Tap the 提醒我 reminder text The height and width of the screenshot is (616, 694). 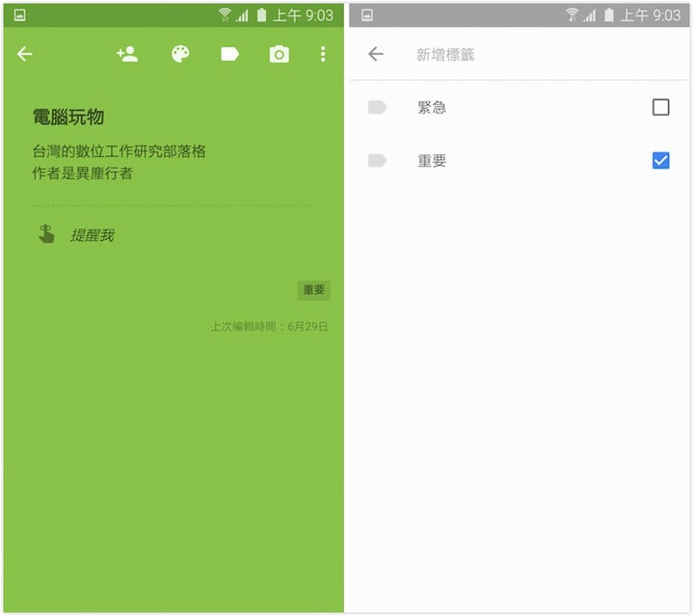pos(92,234)
